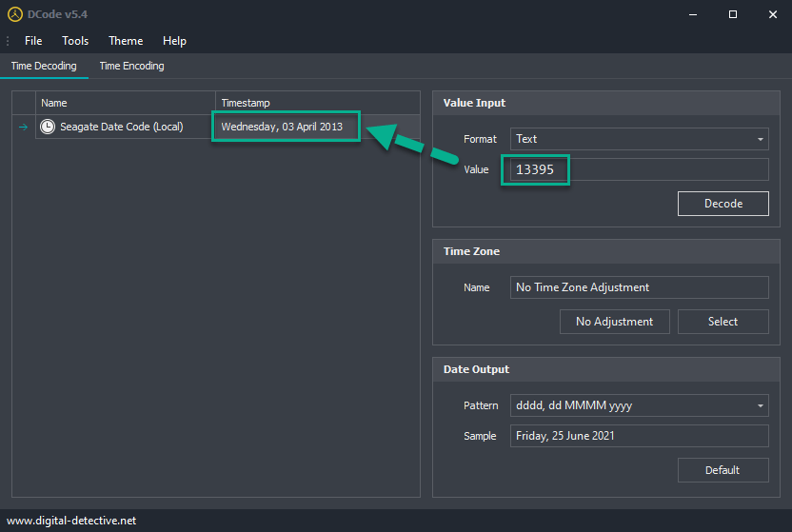
Task: Click the dddd, dd MMMM yyyy pattern text
Action: pos(574,405)
